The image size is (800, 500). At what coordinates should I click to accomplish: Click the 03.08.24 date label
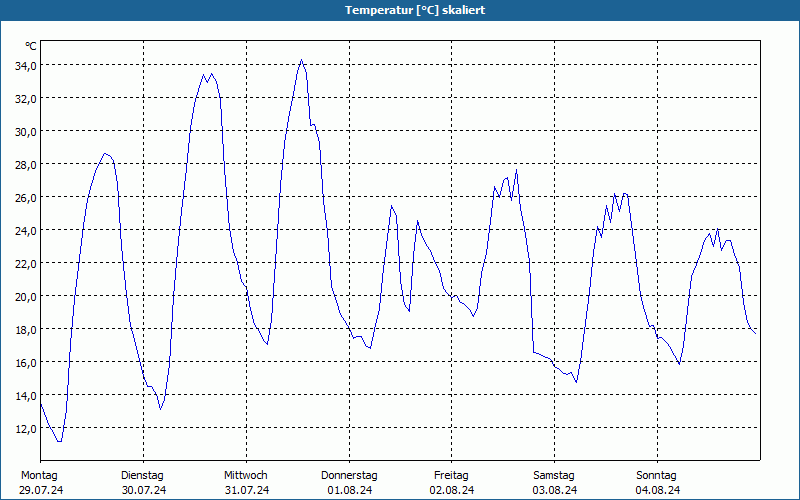[555, 490]
